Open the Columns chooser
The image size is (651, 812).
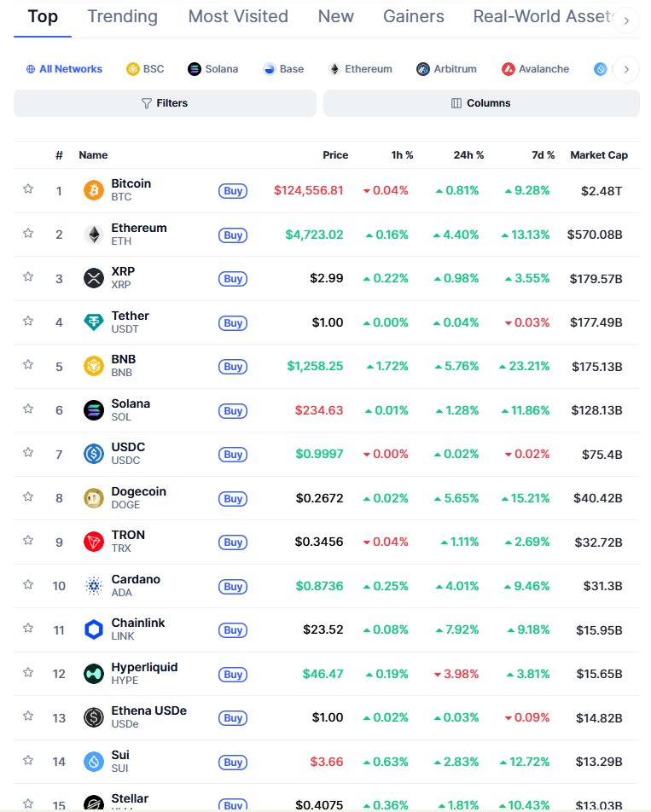(x=481, y=103)
